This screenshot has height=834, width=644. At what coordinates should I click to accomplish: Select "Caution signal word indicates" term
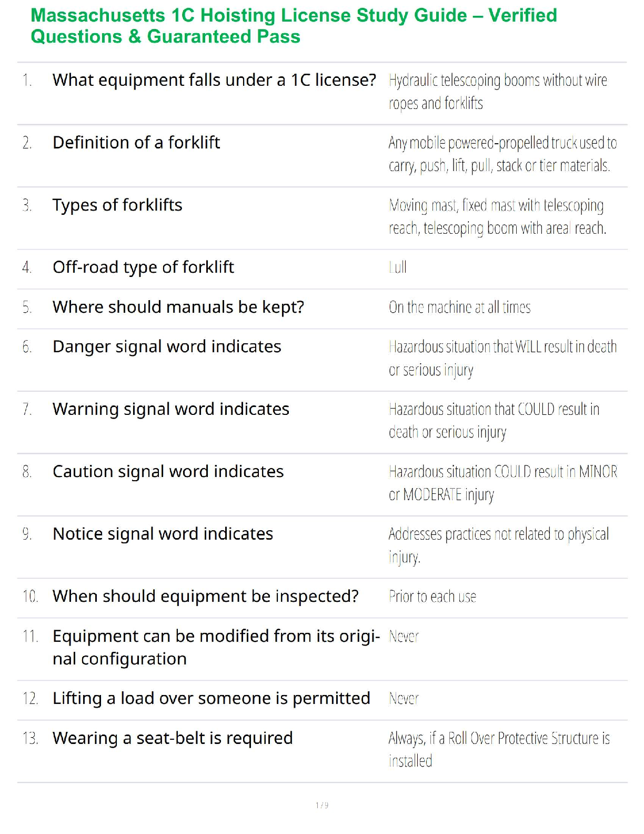(x=168, y=472)
